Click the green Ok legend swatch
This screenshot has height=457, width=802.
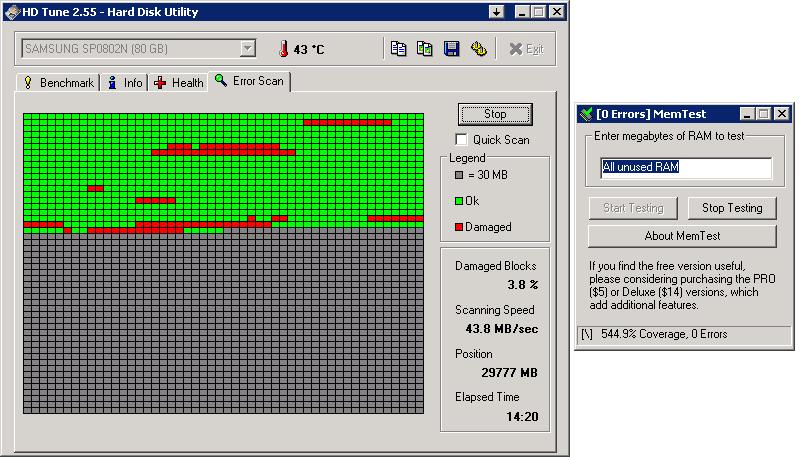click(459, 201)
